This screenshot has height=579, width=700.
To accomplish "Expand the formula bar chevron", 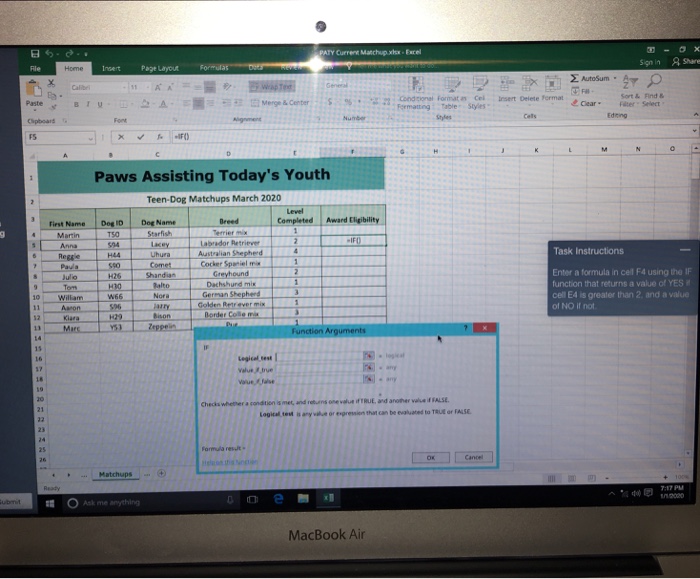I will pos(694,131).
